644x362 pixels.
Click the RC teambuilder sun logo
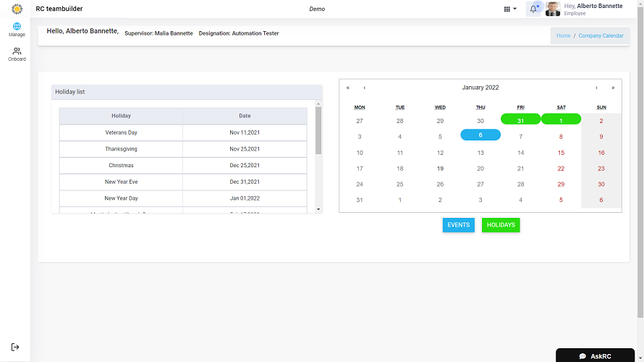click(x=17, y=9)
